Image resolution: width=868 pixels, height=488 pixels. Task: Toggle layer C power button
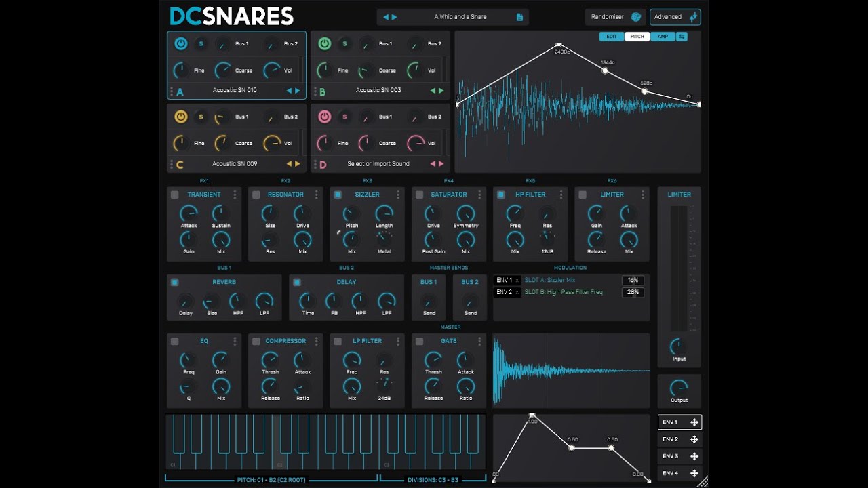point(181,117)
